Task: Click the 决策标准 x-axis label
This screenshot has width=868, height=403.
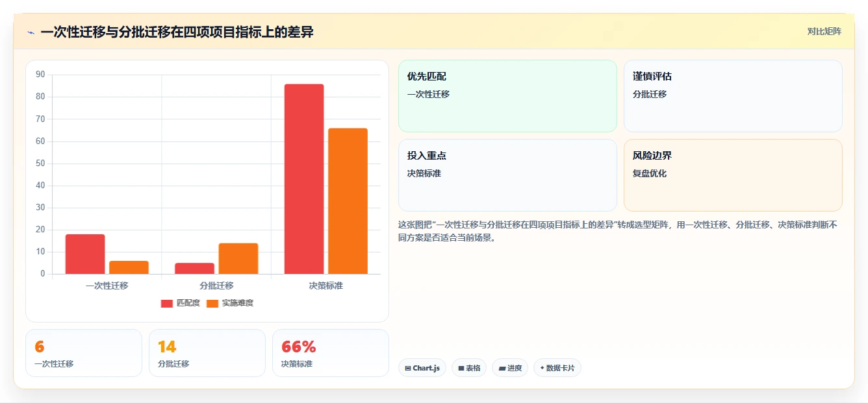Action: (325, 286)
